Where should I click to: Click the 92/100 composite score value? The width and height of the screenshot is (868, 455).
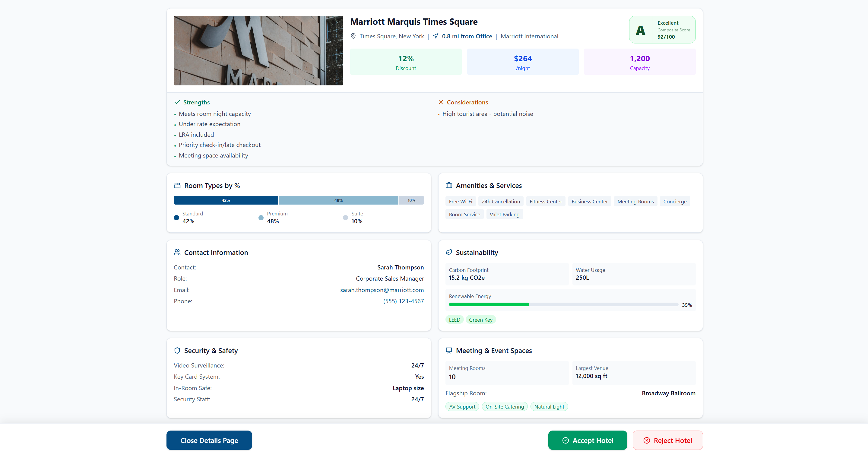tap(666, 37)
